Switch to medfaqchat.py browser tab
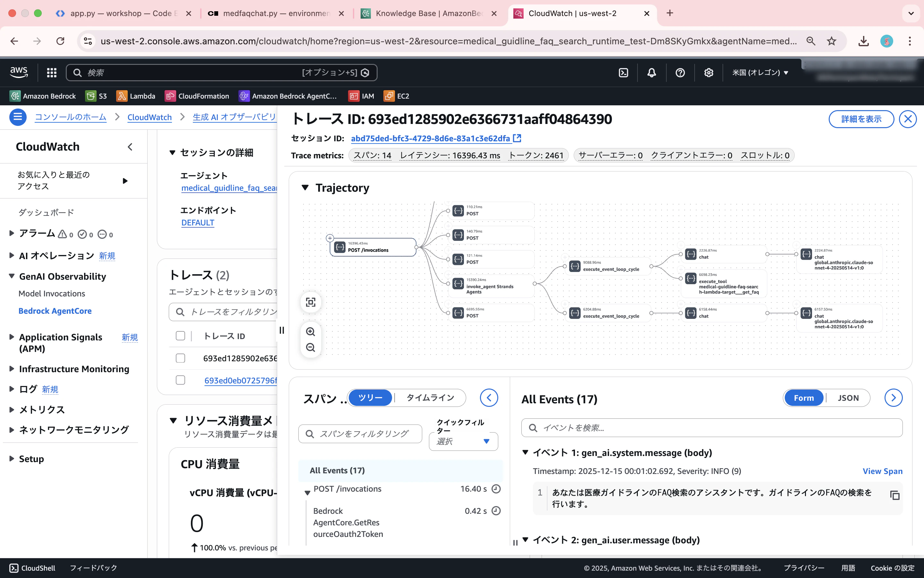924x578 pixels. pos(277,13)
